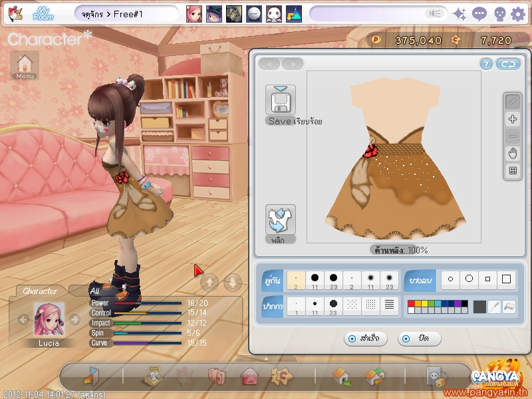Click the exit door icon in dock
This screenshot has width=532, height=399.
pos(91,376)
